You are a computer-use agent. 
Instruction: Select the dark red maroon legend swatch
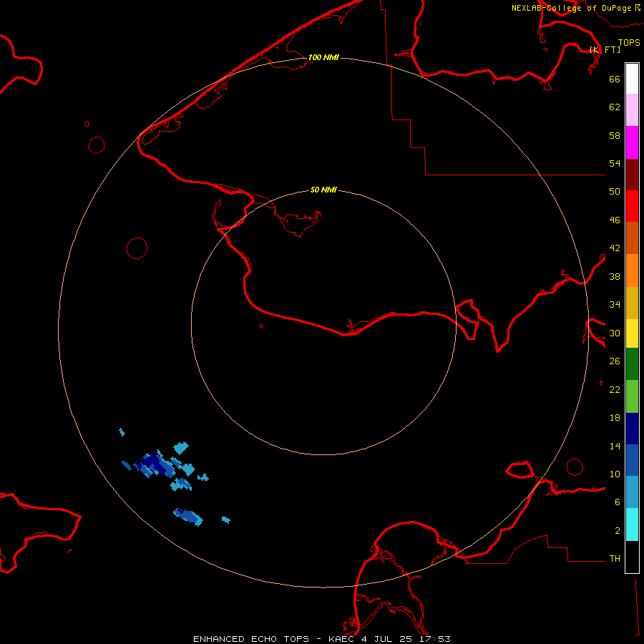(632, 175)
